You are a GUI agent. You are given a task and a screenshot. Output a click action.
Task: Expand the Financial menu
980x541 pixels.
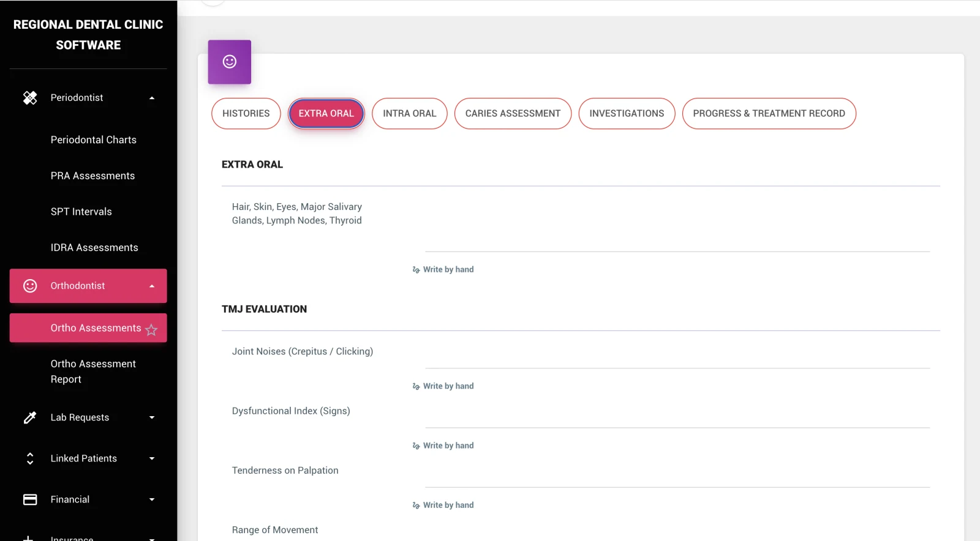coord(152,499)
